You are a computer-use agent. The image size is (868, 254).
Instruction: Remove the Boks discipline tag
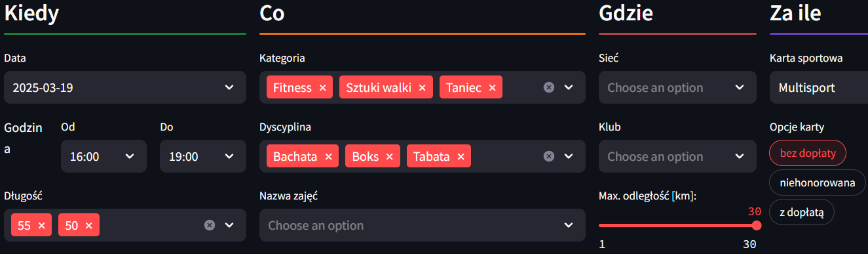(389, 156)
